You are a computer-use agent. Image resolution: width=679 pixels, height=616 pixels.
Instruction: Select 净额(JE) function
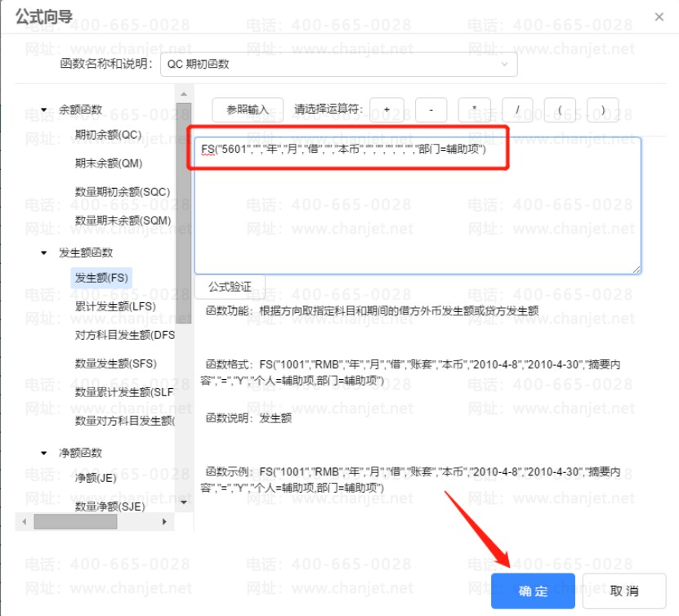96,478
